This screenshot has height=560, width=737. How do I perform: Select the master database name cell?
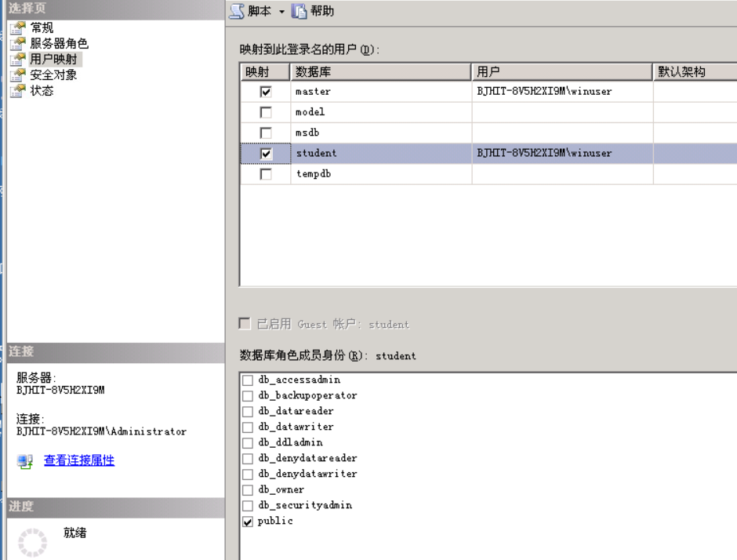pos(381,92)
